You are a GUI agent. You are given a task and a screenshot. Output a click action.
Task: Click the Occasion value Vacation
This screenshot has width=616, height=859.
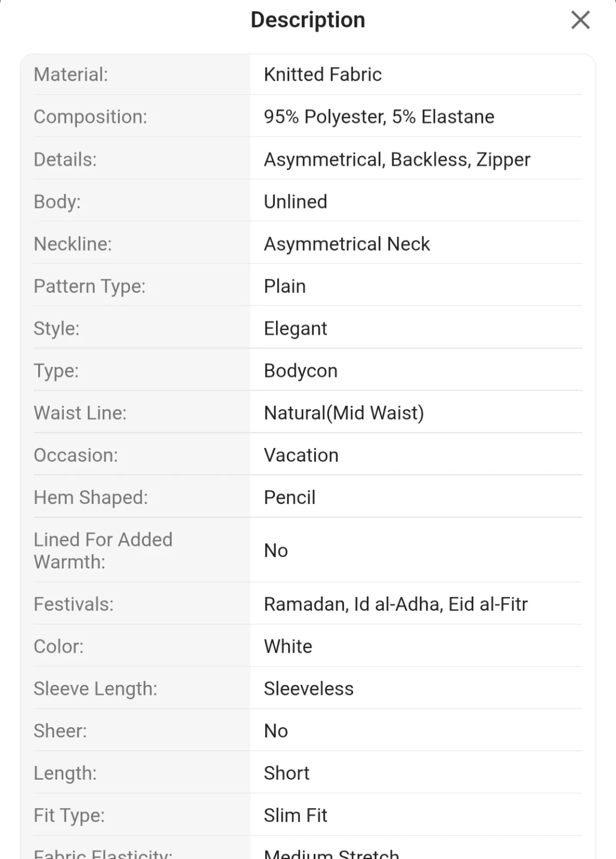pos(301,455)
